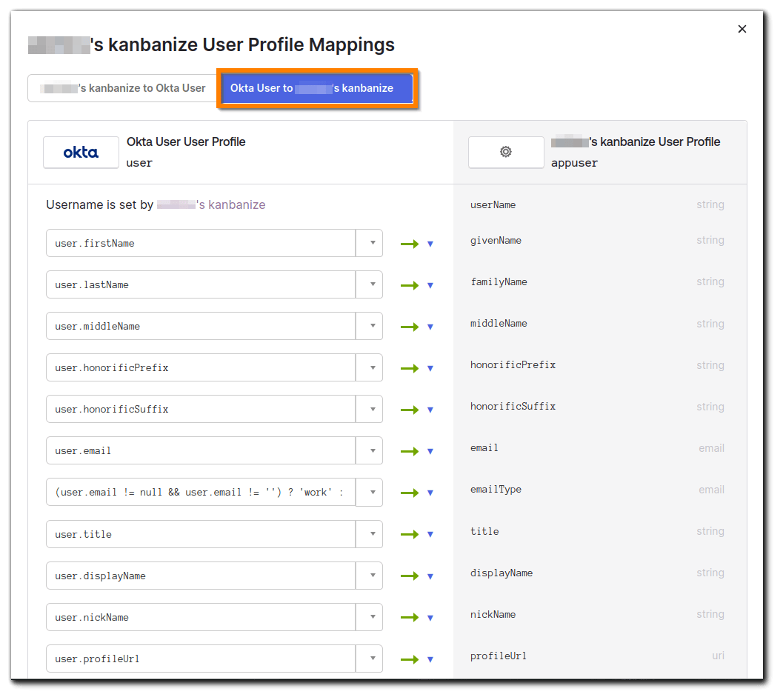Edit the user.displayName mapping field
Image resolution: width=783 pixels, height=700 pixels.
coord(201,576)
